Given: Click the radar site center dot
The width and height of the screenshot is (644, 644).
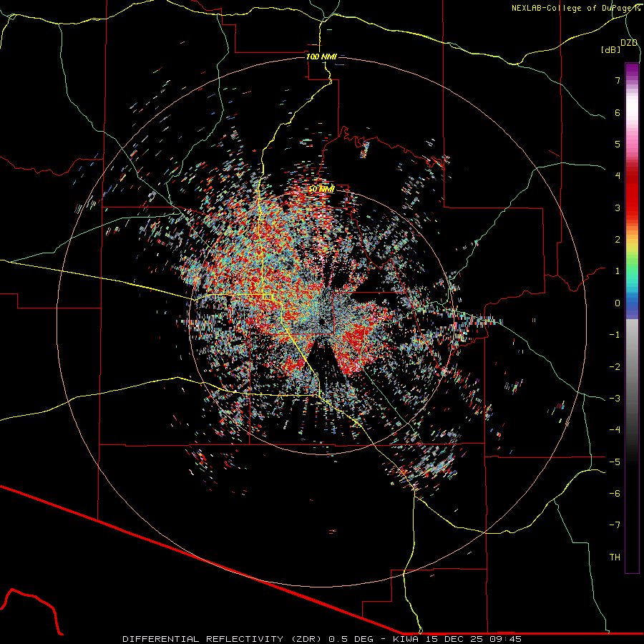Looking at the screenshot, I should [323, 321].
